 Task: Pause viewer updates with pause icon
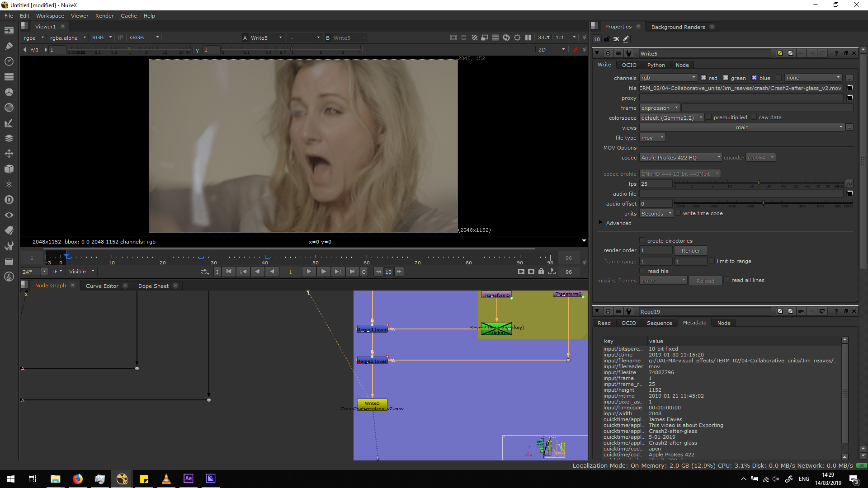click(528, 38)
